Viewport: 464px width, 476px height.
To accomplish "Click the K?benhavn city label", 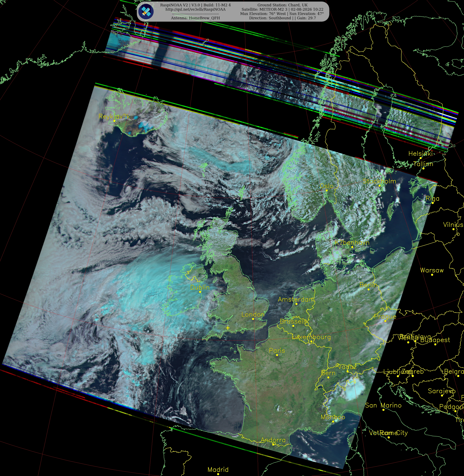I will (x=352, y=243).
